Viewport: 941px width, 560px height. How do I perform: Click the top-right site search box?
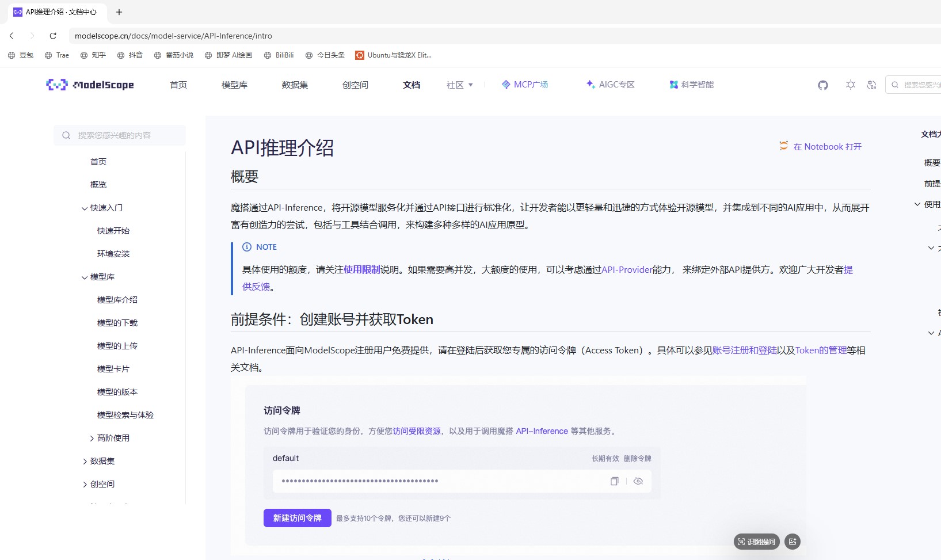tap(914, 85)
